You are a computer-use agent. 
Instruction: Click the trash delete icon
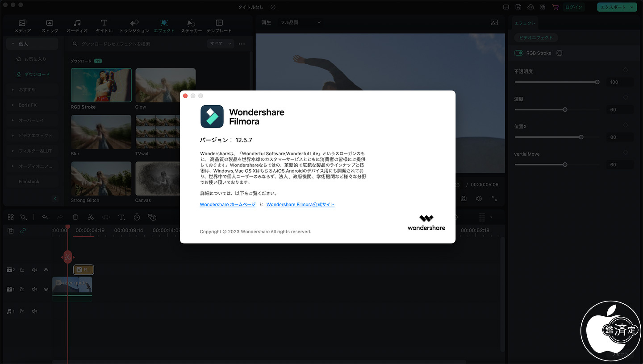click(75, 217)
